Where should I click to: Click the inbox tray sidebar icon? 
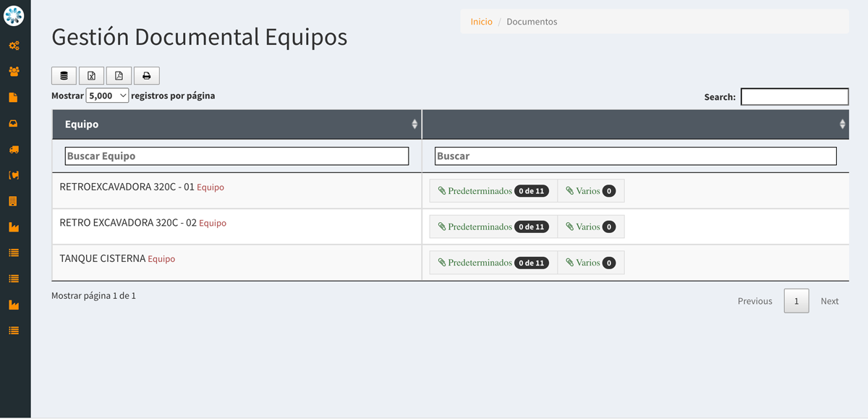coord(14,124)
